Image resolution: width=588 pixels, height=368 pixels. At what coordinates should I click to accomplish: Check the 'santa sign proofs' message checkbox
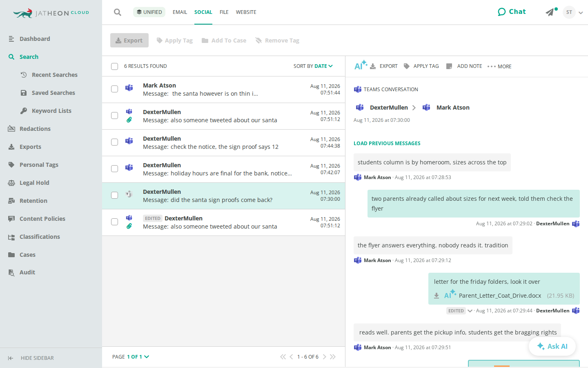click(115, 195)
